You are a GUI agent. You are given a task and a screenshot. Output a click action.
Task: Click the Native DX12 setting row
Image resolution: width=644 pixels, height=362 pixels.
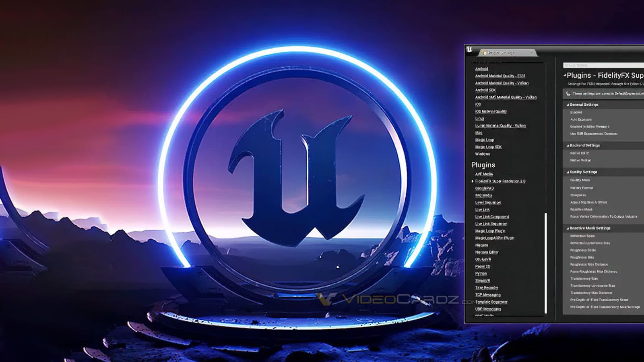point(603,153)
